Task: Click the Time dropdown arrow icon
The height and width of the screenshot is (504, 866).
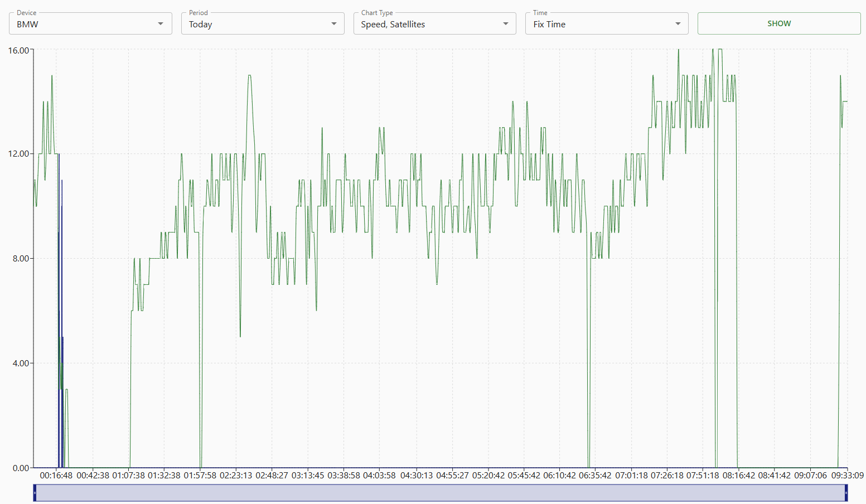Action: coord(678,24)
